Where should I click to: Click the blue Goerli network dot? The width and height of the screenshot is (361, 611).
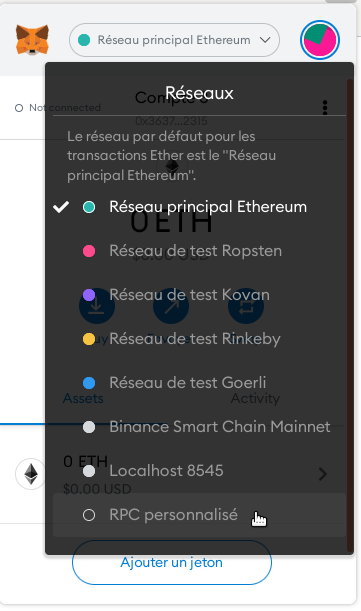(x=89, y=383)
